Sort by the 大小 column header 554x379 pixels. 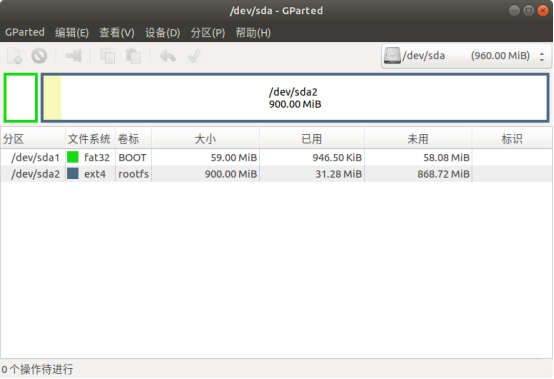[x=206, y=139]
